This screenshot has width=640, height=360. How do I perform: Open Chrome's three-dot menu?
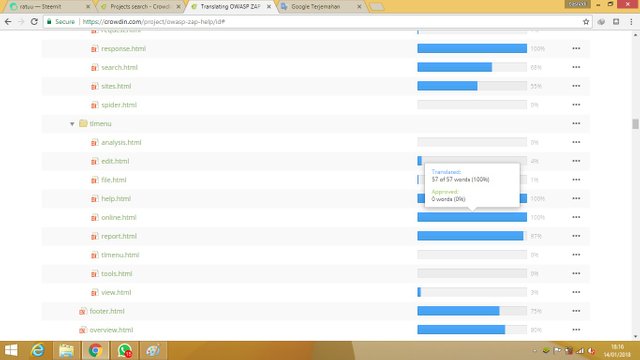[631, 22]
